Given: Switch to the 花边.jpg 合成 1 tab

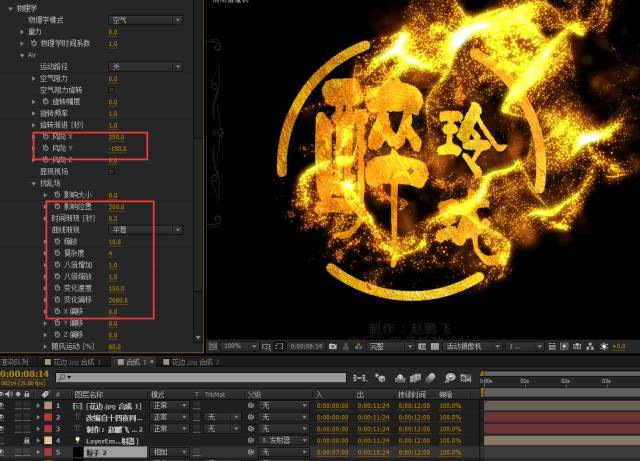Looking at the screenshot, I should pos(73,362).
